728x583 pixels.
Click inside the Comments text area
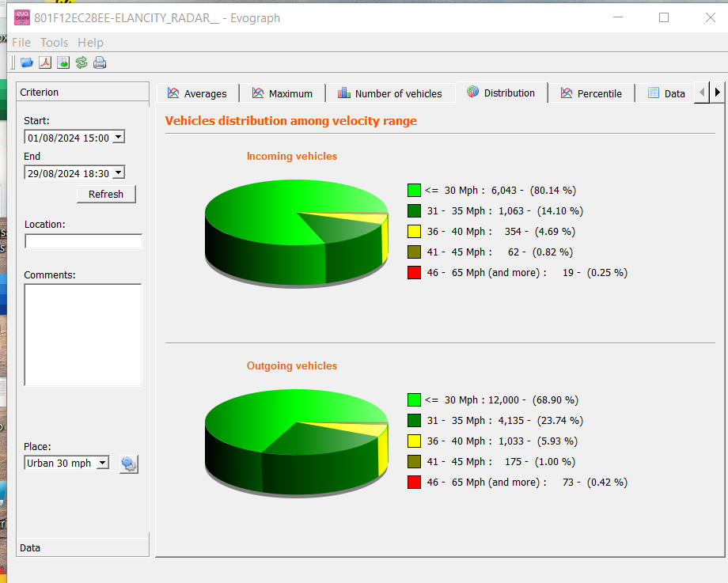(83, 335)
